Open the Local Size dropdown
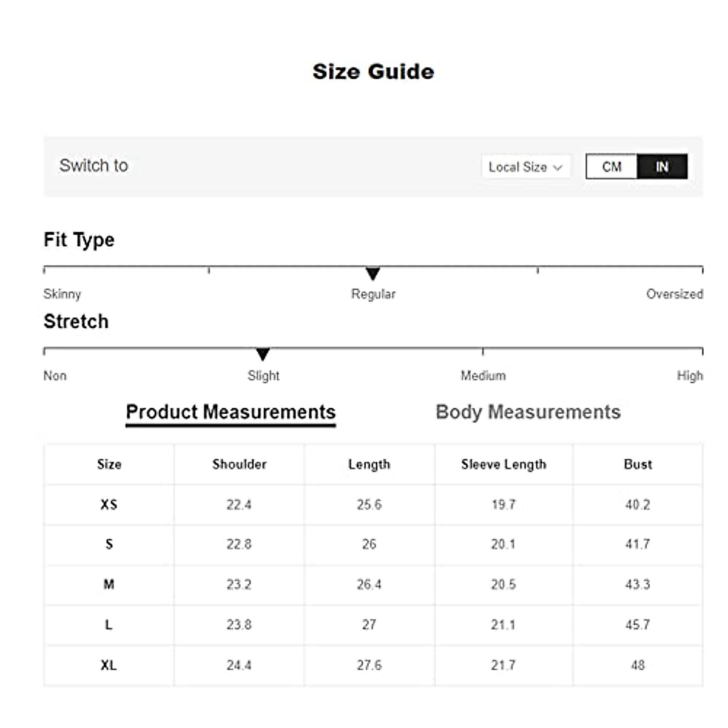This screenshot has height=728, width=728. pyautogui.click(x=525, y=167)
